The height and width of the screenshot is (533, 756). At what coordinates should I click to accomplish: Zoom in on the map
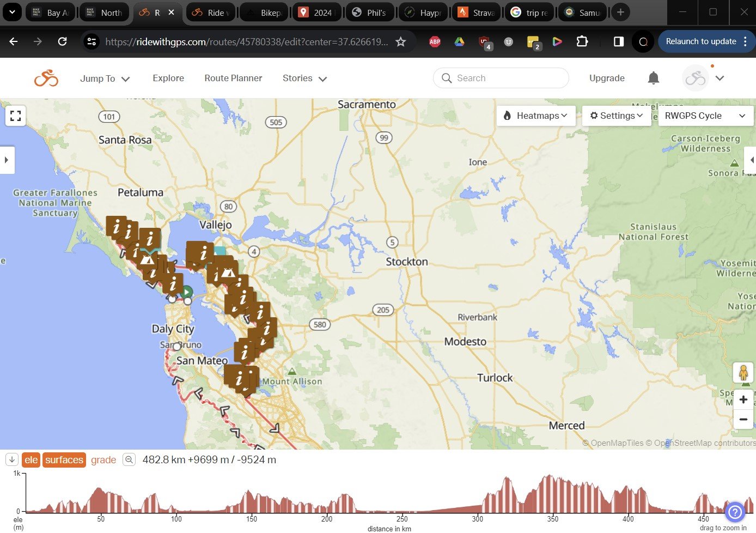pos(743,399)
